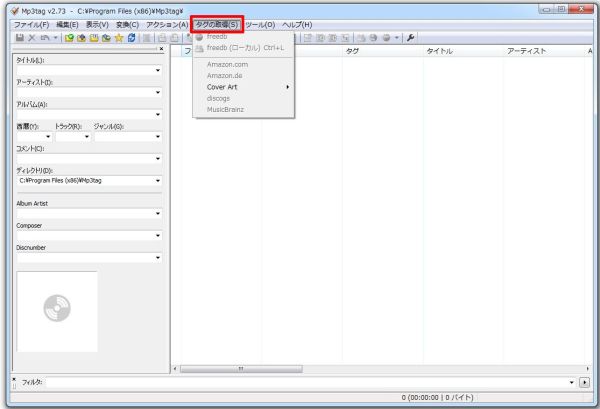Expand the アーティスト field dropdown arrow

pyautogui.click(x=158, y=93)
